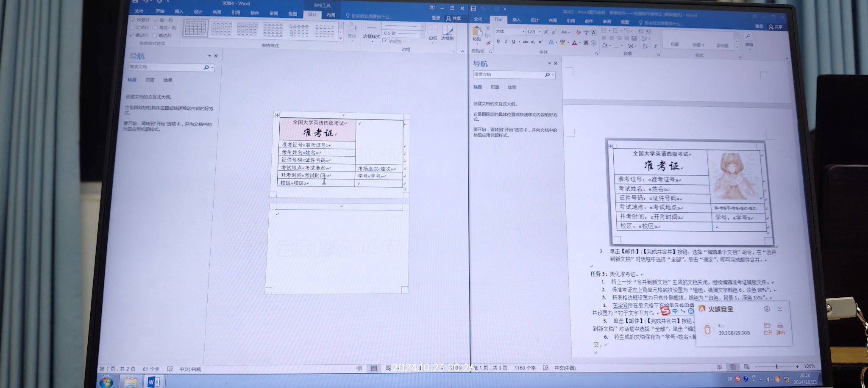Screen dimensions: 868x388
Task: Toggle Bold formatting in right Word window
Action: click(x=498, y=42)
